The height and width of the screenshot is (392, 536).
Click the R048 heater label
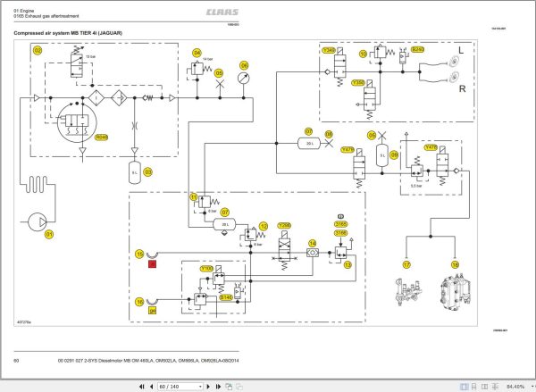[x=101, y=138]
